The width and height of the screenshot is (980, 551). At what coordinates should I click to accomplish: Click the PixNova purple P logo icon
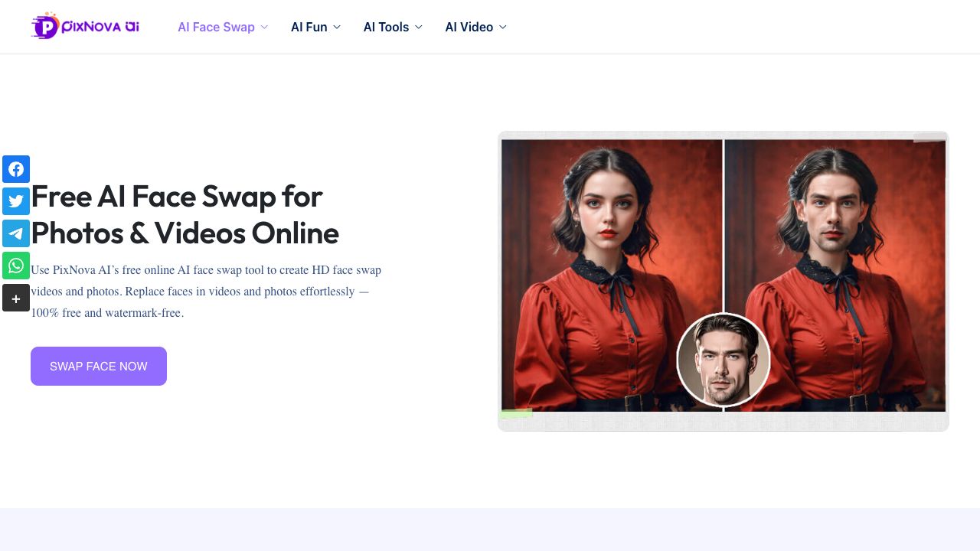(45, 27)
